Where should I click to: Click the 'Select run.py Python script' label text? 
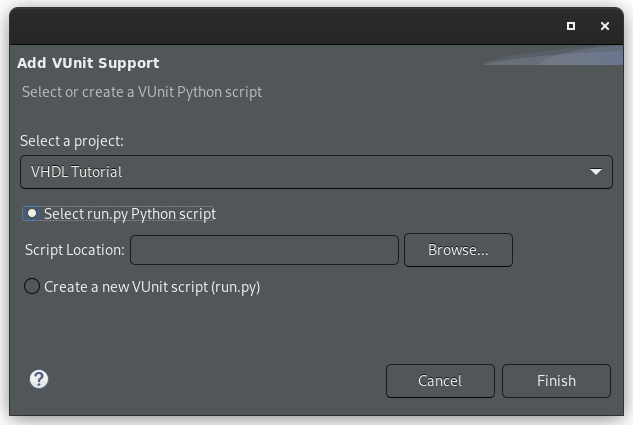[x=130, y=214]
